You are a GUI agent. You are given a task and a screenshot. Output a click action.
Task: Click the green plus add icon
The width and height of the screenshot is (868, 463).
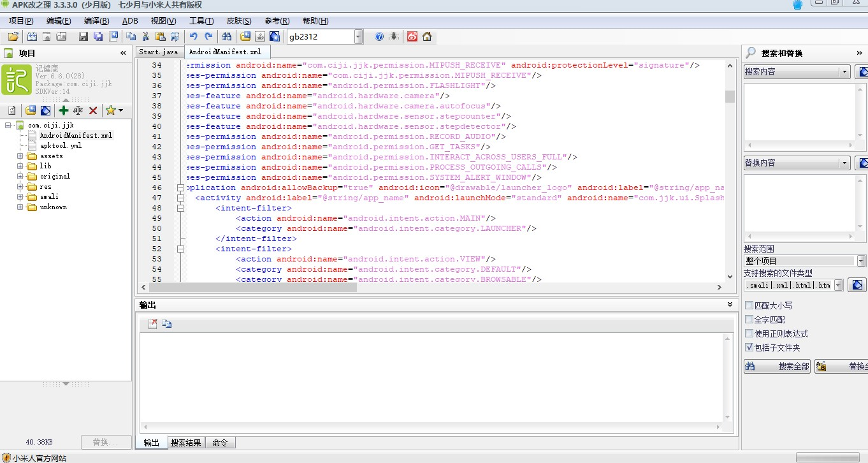point(63,110)
